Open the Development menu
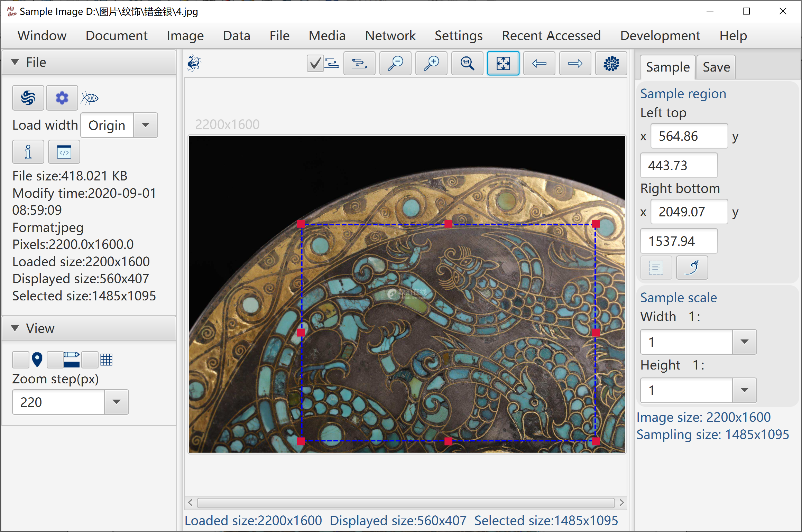The height and width of the screenshot is (532, 802). point(660,36)
